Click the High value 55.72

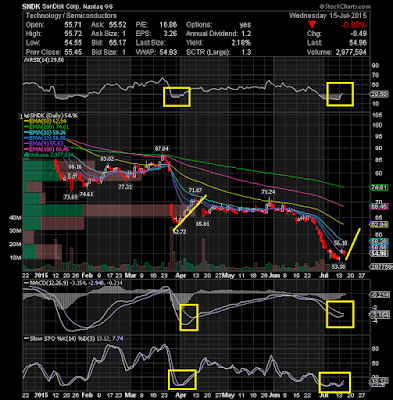coord(72,34)
